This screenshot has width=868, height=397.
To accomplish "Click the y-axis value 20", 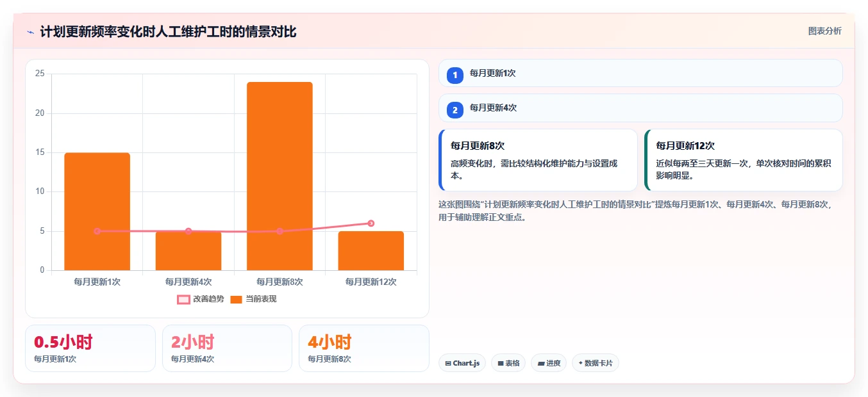I will coord(40,113).
